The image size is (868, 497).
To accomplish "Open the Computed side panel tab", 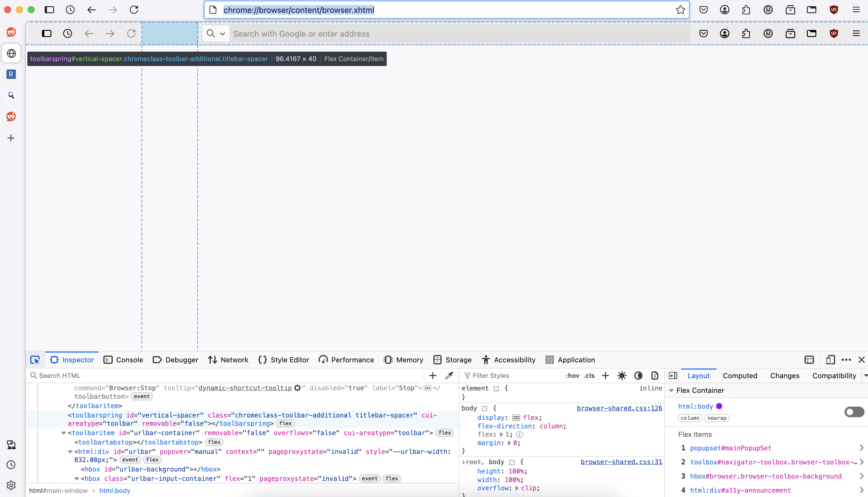I will (740, 376).
